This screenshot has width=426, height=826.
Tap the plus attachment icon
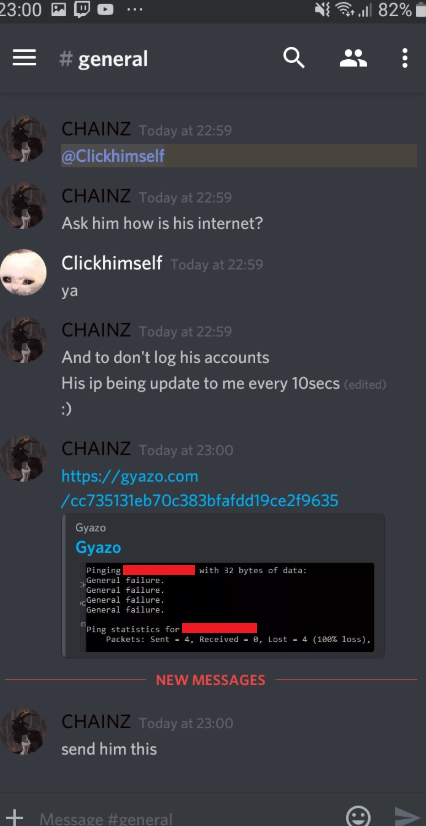[x=14, y=817]
